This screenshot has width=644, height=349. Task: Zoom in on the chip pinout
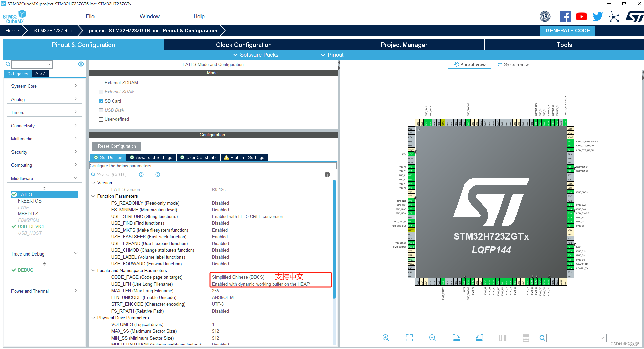pos(386,338)
